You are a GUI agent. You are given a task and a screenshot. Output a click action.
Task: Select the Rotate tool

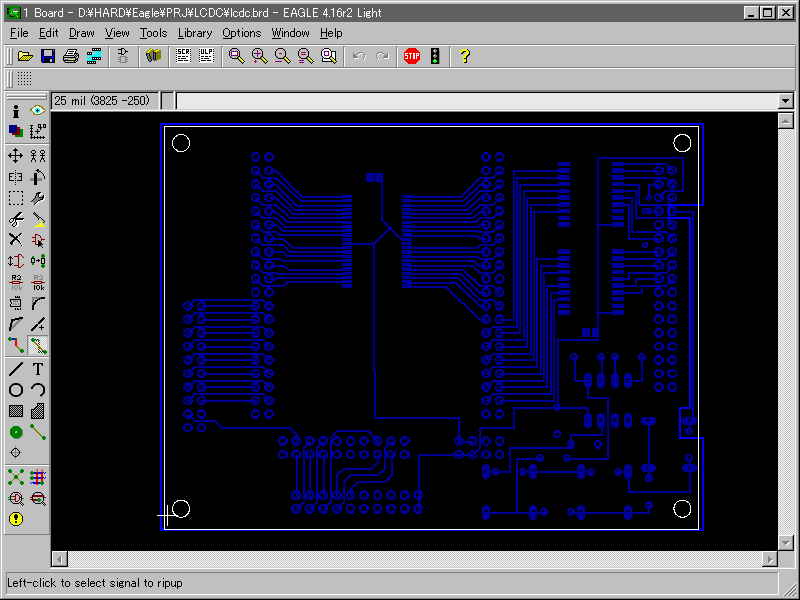pyautogui.click(x=38, y=177)
